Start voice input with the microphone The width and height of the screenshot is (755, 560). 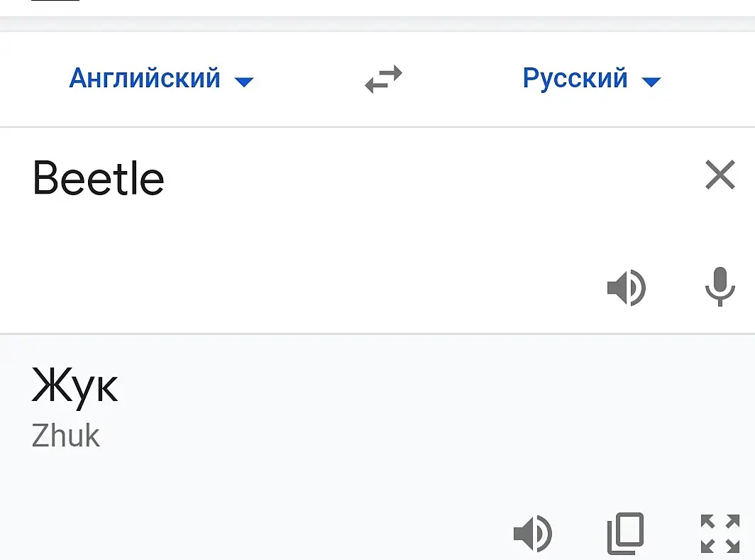tap(720, 287)
